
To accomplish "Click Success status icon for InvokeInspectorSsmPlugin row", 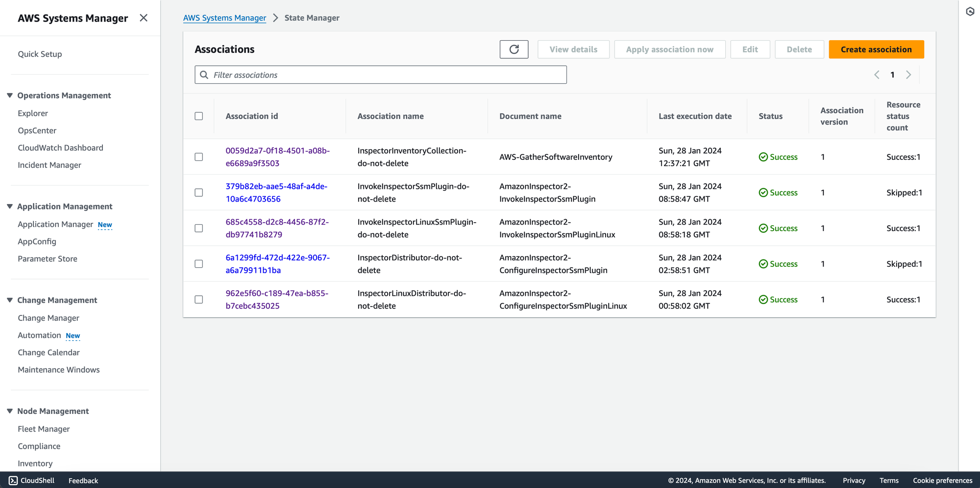I will coord(763,193).
